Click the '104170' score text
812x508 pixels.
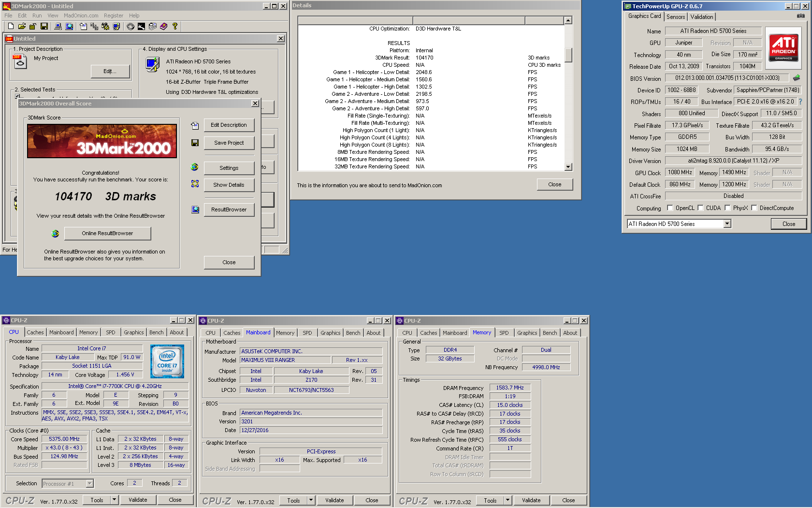click(x=73, y=196)
